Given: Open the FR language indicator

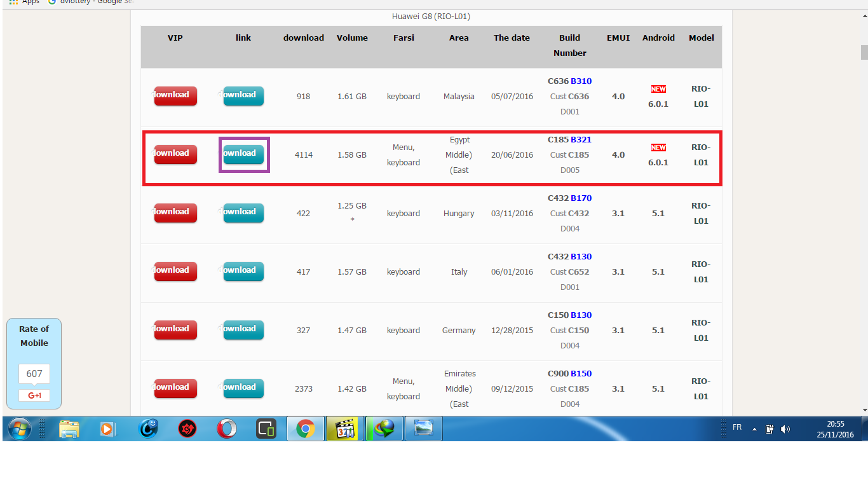Looking at the screenshot, I should click(x=737, y=428).
